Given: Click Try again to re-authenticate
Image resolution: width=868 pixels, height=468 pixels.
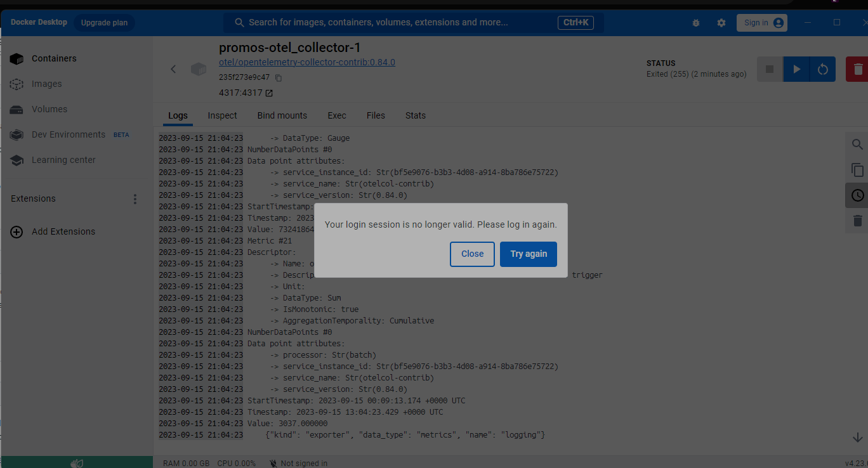Looking at the screenshot, I should tap(529, 254).
